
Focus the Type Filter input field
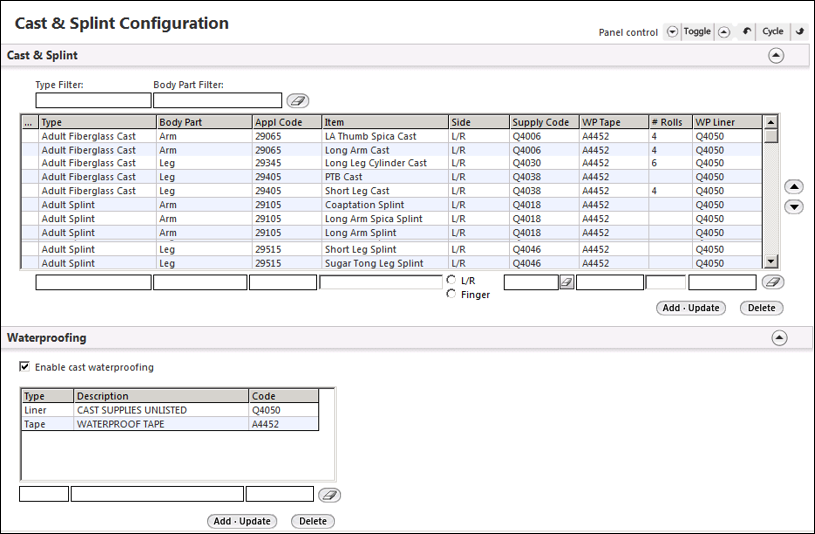[94, 100]
